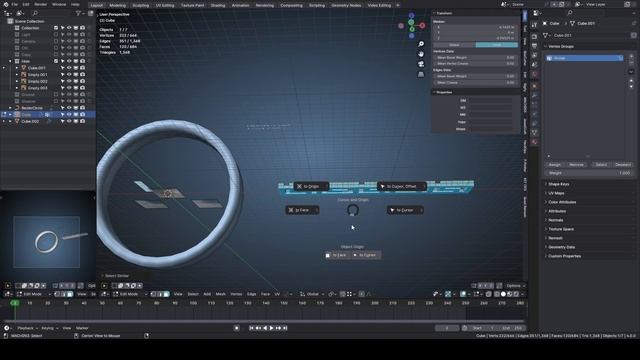
Task: Open the outliner filter dropdown
Action: [79, 13]
